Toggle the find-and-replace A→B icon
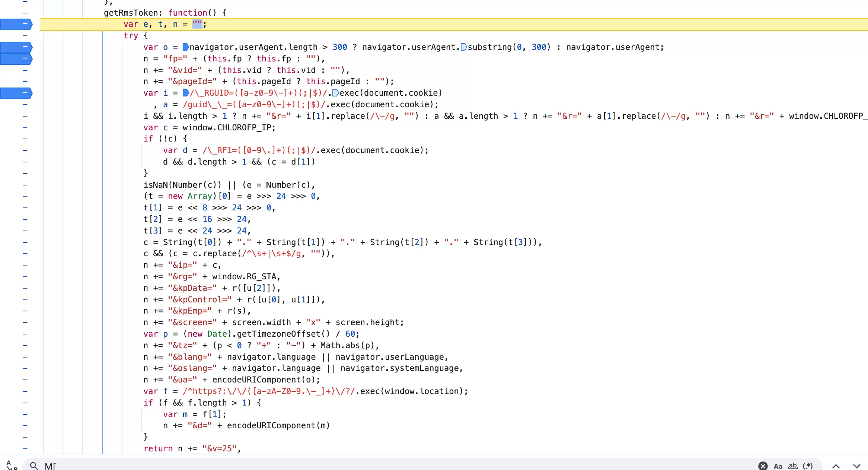The image size is (868, 470). point(12,465)
